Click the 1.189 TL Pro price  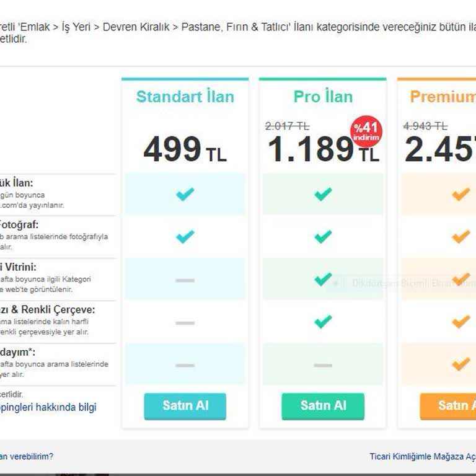pyautogui.click(x=322, y=150)
